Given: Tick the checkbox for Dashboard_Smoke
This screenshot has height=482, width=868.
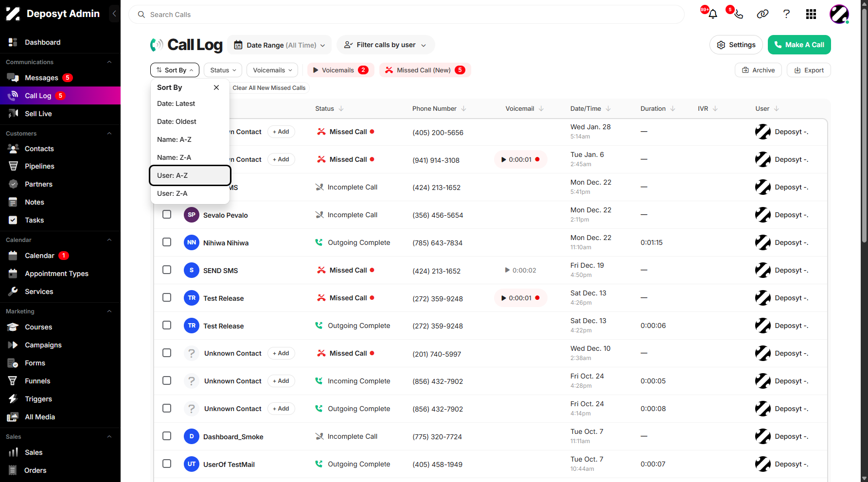Looking at the screenshot, I should [x=167, y=436].
